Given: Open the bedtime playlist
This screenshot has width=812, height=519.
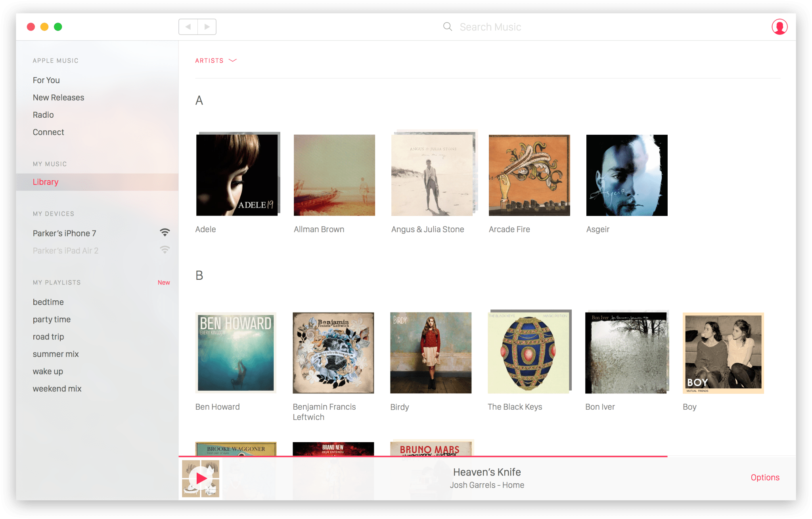Looking at the screenshot, I should (48, 302).
